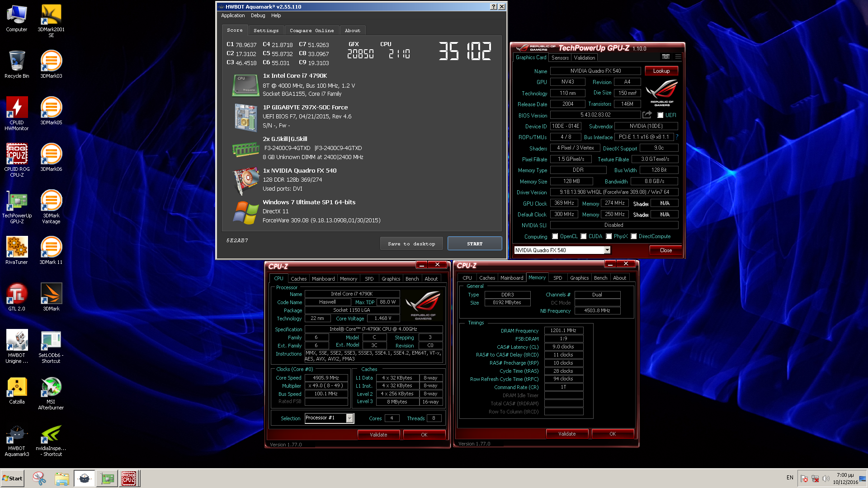Click Lookup button in GPU-Z

pyautogui.click(x=661, y=71)
